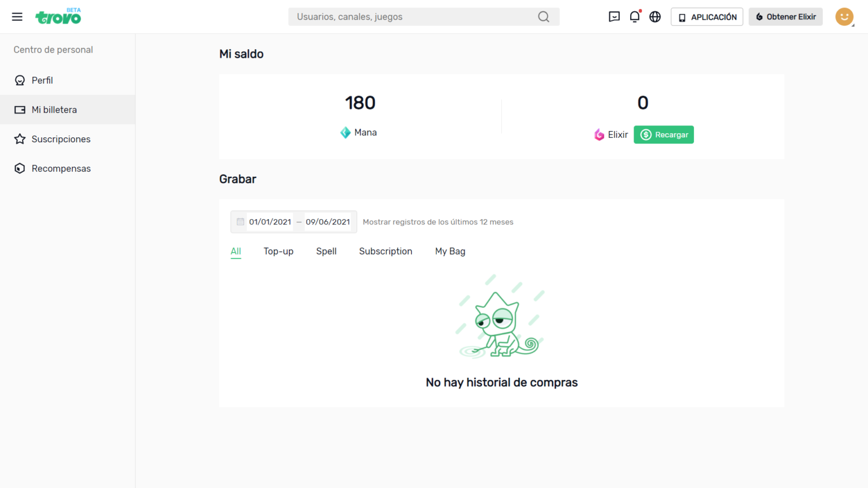This screenshot has width=868, height=488.
Task: Select the Suscripciones sidebar entry
Action: click(x=62, y=139)
